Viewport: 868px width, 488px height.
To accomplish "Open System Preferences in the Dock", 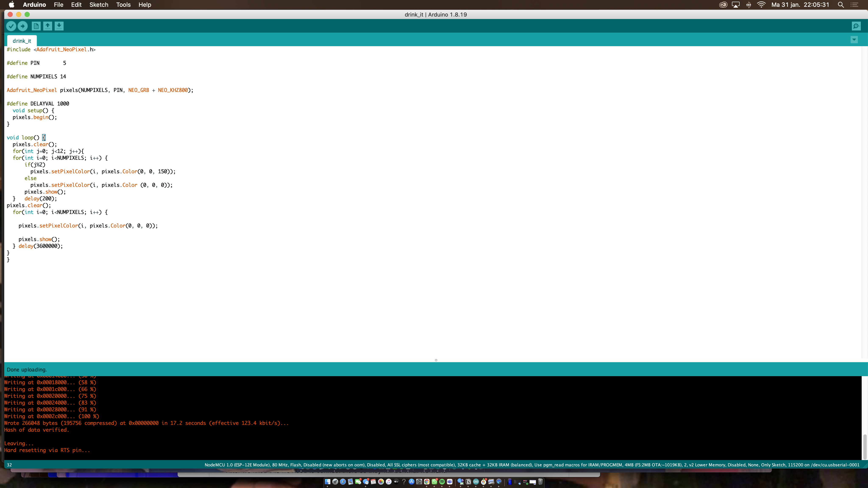I will point(419,482).
